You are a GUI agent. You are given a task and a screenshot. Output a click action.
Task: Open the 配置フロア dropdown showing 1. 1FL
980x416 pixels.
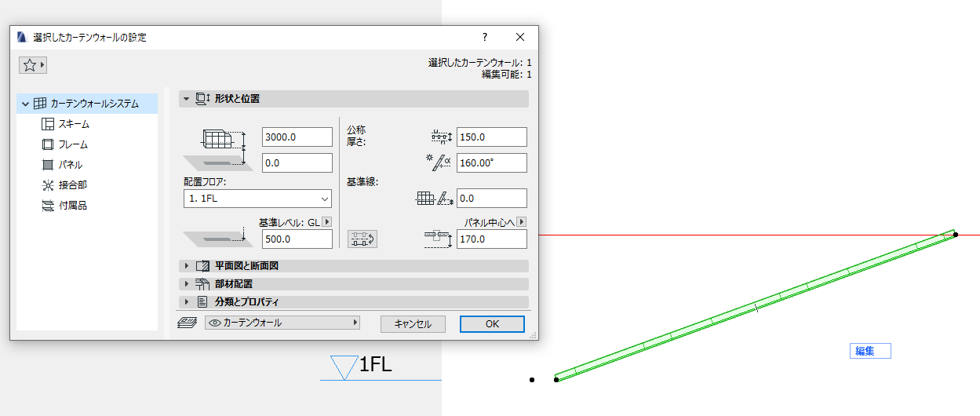pyautogui.click(x=258, y=199)
